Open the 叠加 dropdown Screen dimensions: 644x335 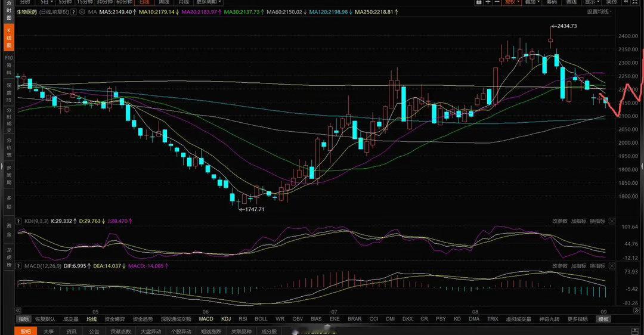tap(532, 2)
